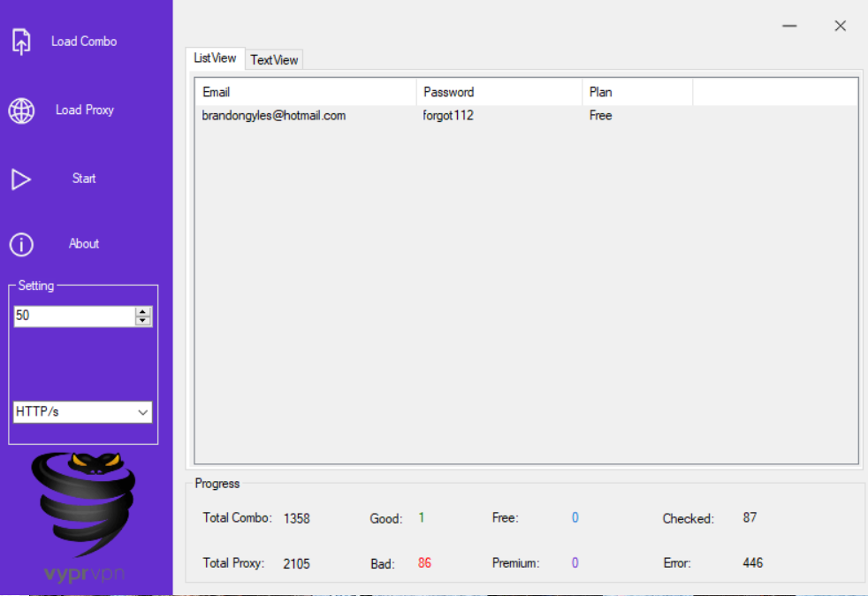This screenshot has height=596, width=868.
Task: Click the Start label
Action: (x=84, y=179)
